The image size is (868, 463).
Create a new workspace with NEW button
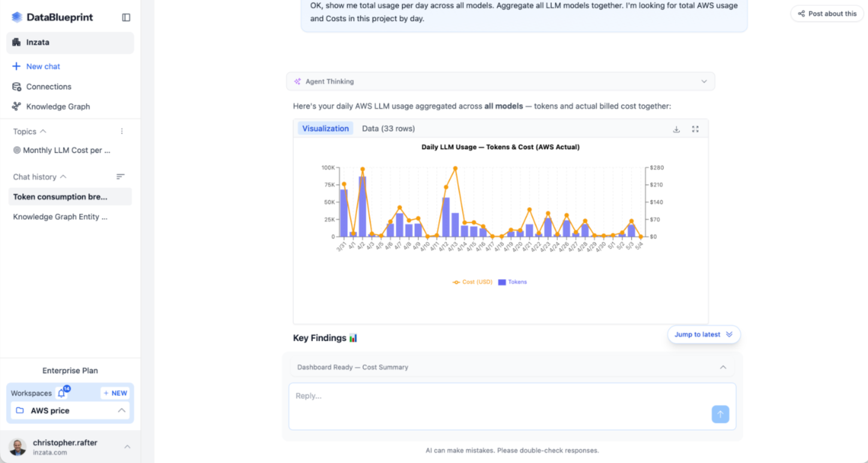115,394
